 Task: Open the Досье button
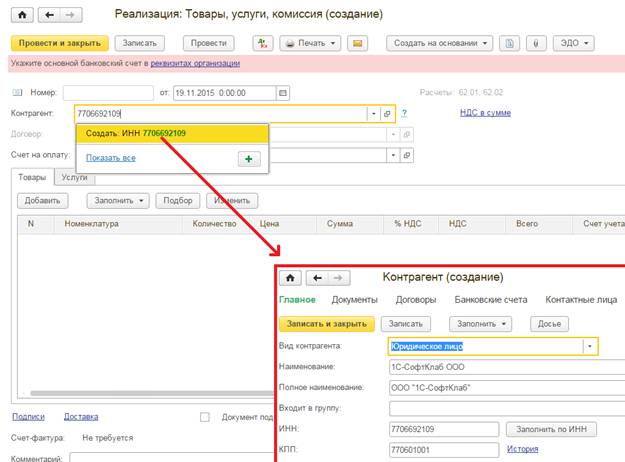(x=549, y=324)
